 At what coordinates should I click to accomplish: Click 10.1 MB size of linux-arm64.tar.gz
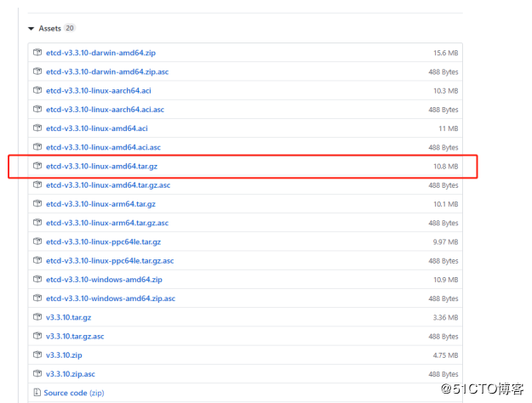click(446, 204)
